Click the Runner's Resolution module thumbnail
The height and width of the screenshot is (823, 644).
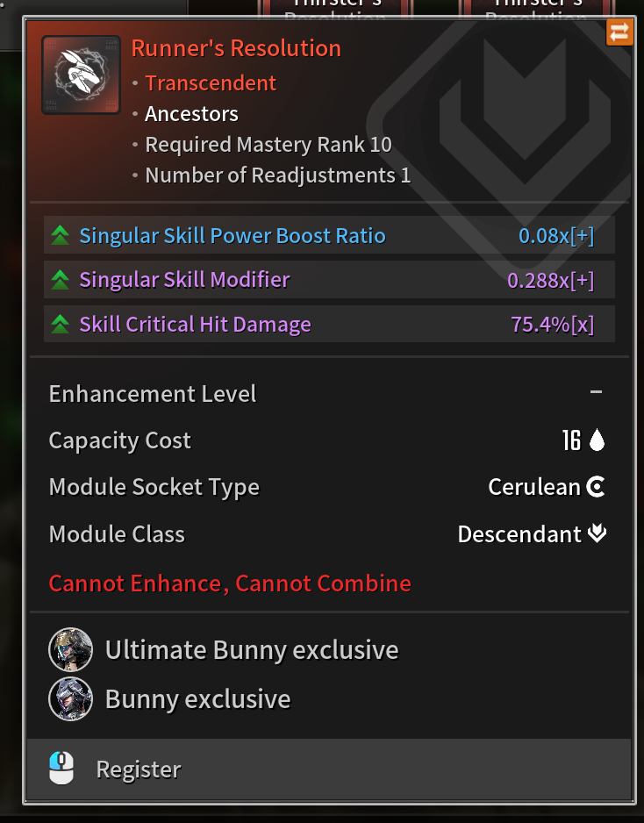coord(82,75)
